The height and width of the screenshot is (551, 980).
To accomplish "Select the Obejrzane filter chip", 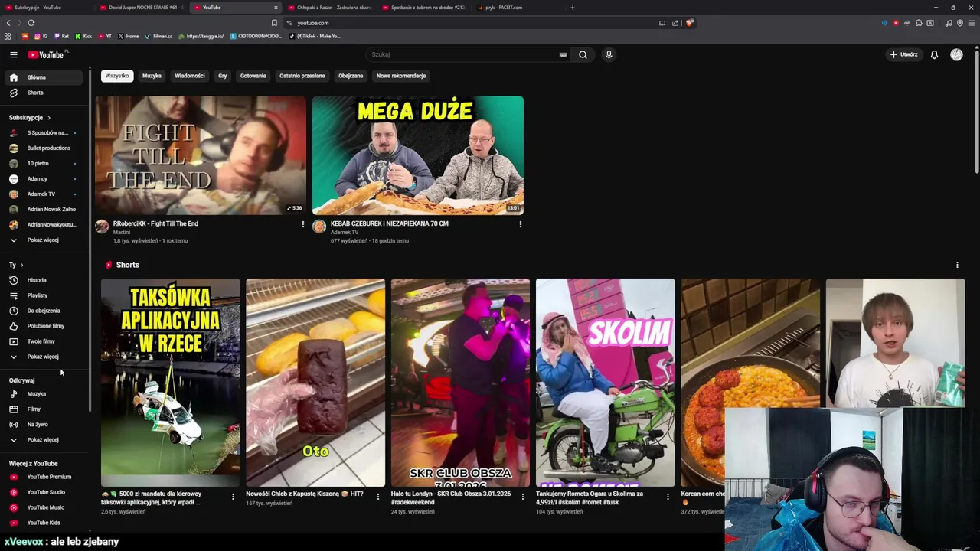I will [x=351, y=76].
